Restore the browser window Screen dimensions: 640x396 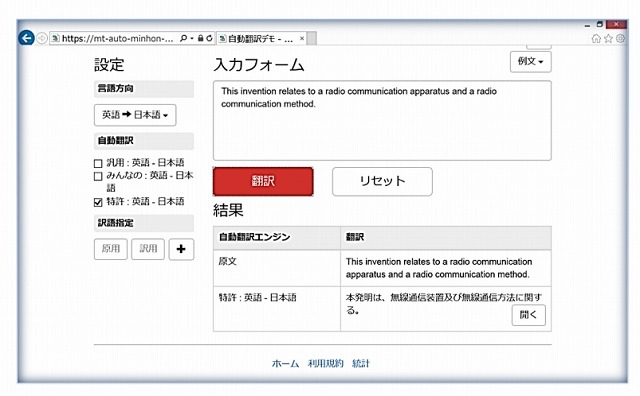pyautogui.click(x=600, y=24)
